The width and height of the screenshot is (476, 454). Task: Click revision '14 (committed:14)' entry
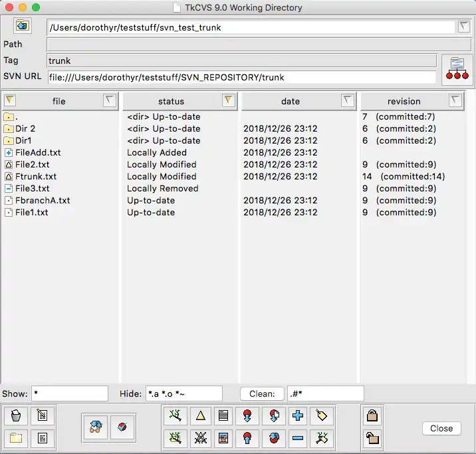point(404,176)
